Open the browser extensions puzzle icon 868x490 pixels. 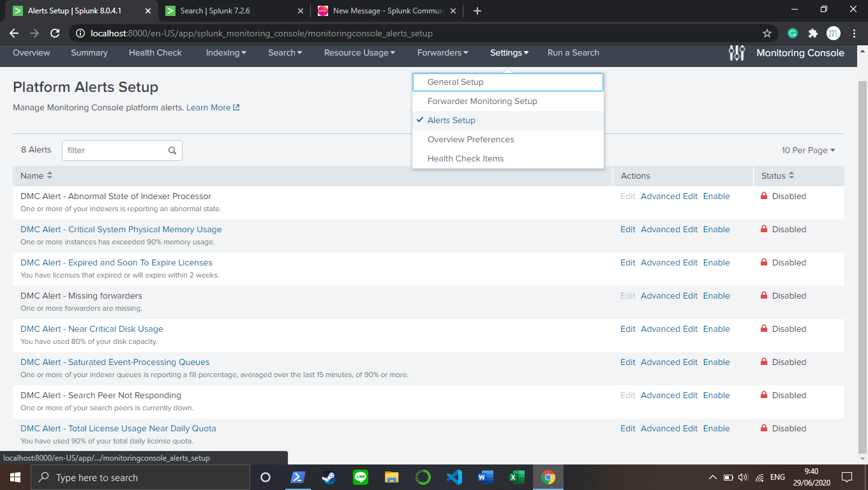coord(813,33)
